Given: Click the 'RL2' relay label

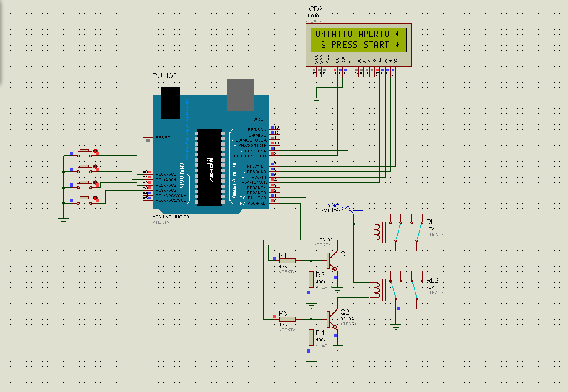Looking at the screenshot, I should [x=432, y=280].
